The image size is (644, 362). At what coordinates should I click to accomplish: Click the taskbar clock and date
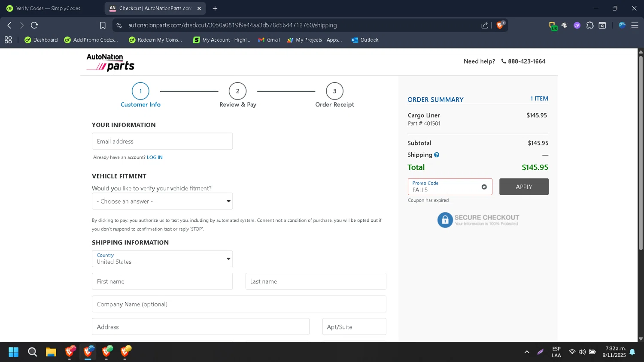[x=614, y=352]
